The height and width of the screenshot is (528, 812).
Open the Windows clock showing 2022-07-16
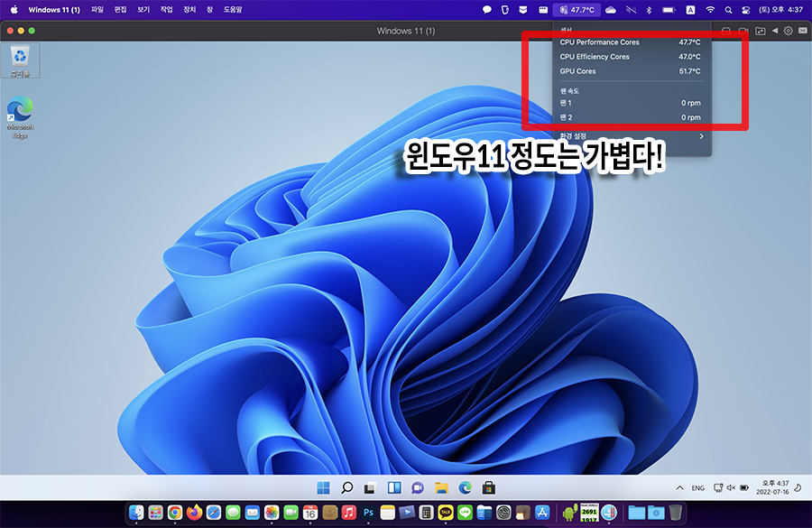pyautogui.click(x=772, y=487)
